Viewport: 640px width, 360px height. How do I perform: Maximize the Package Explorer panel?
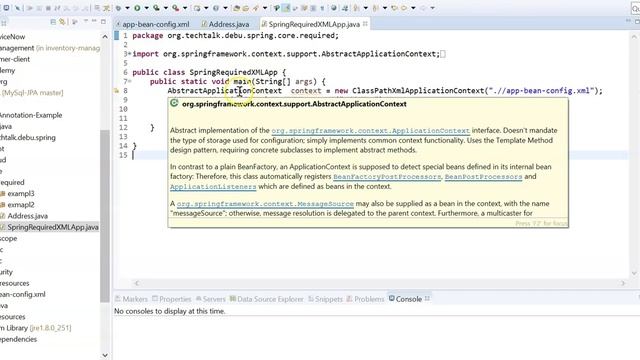(103, 21)
